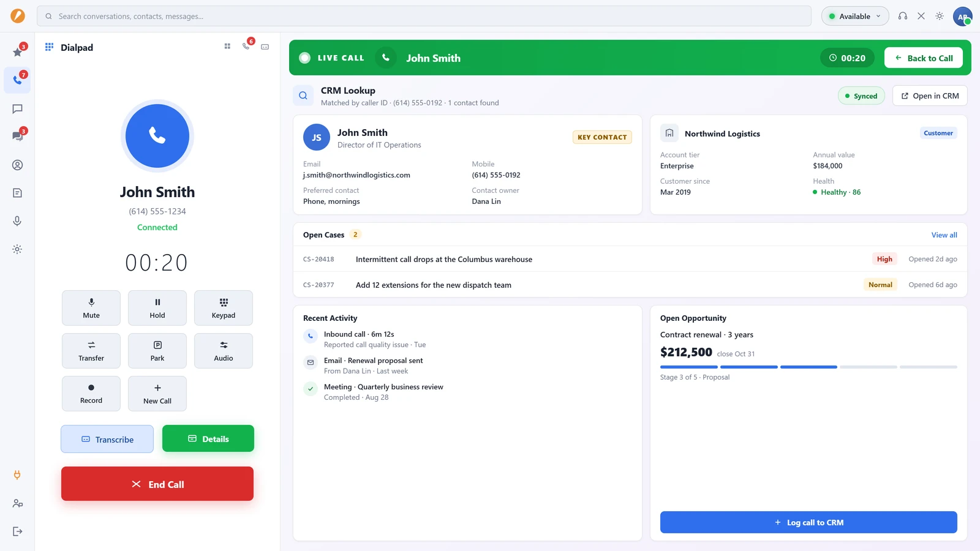
Task: Open the calls phone sidebar icon
Action: (x=17, y=80)
